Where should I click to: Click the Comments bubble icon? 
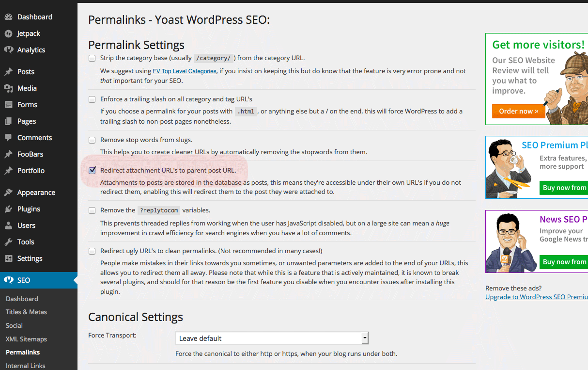8,138
